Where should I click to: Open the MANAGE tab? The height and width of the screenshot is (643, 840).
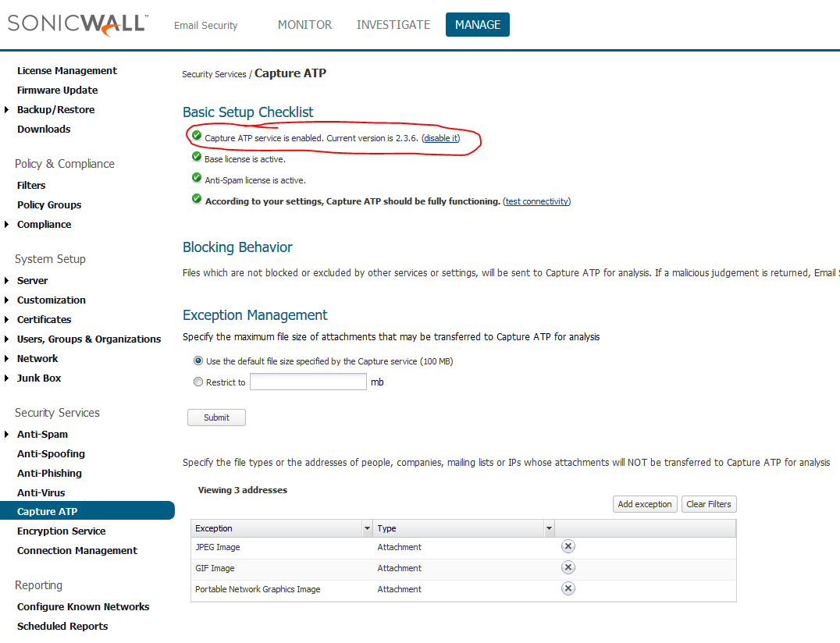point(477,25)
